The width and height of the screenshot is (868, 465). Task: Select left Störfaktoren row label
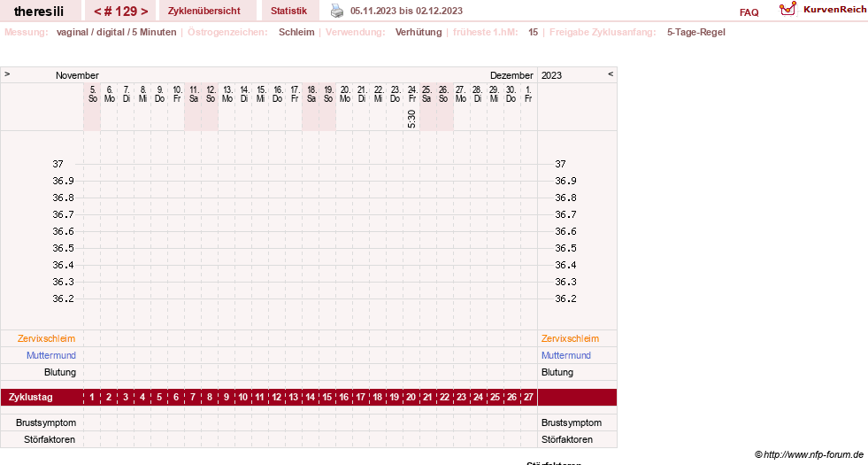(50, 439)
